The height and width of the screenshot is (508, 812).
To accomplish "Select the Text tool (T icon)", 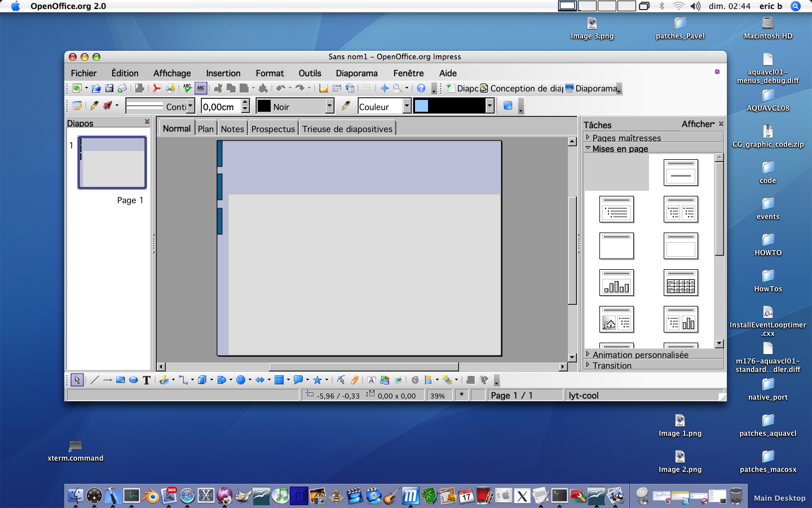I will [x=147, y=380].
